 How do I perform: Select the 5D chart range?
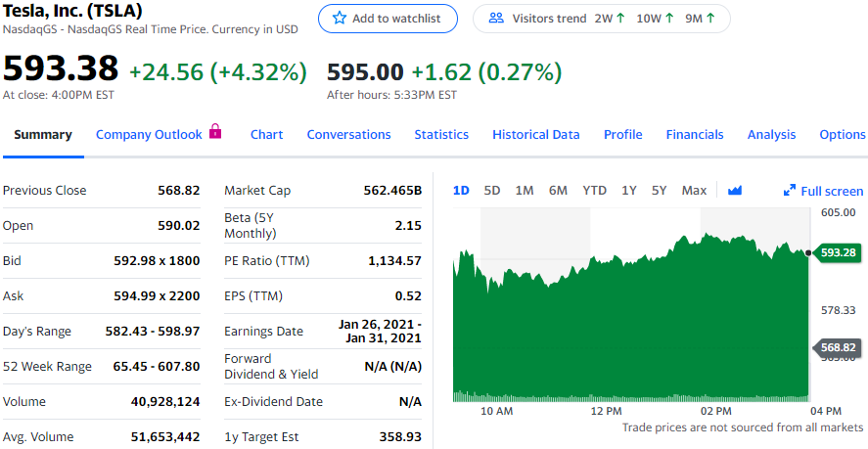point(492,191)
